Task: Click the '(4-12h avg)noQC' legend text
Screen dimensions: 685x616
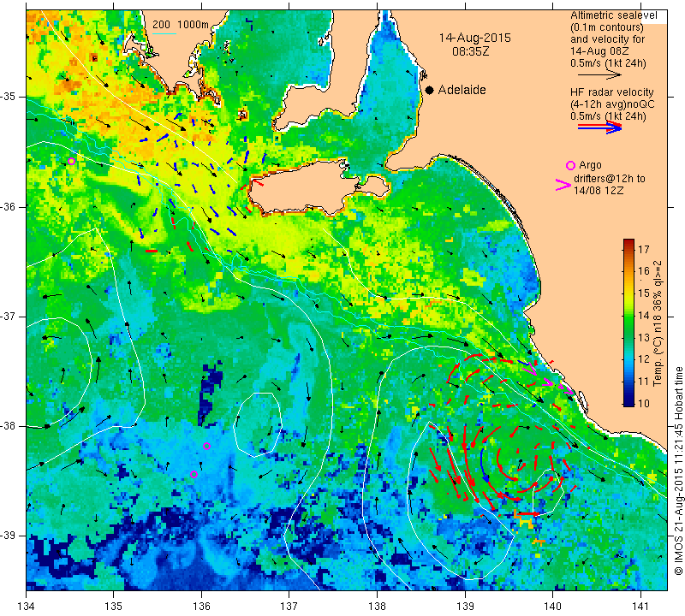Action: pyautogui.click(x=612, y=104)
